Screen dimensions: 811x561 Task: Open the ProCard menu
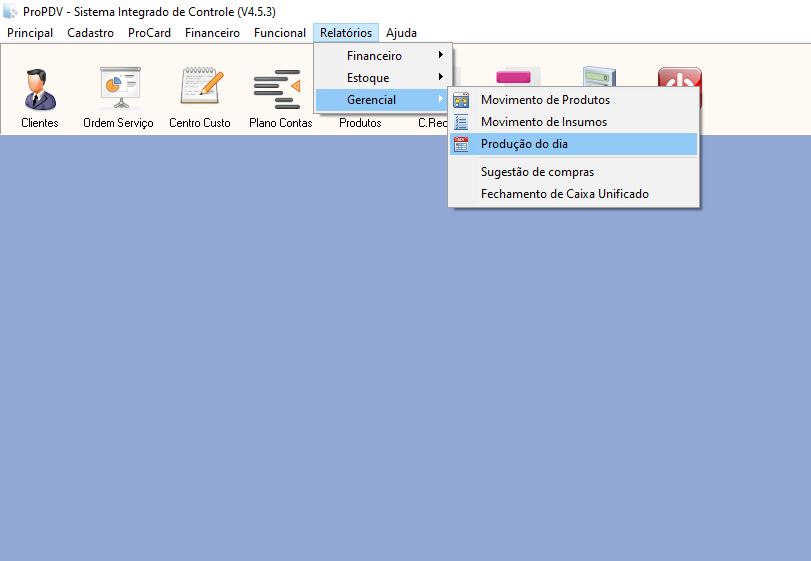[149, 33]
